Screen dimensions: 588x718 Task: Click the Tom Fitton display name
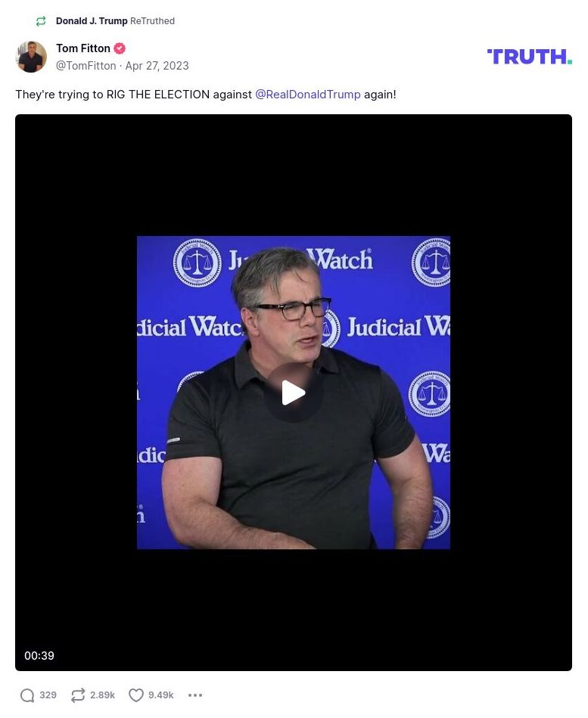click(83, 48)
